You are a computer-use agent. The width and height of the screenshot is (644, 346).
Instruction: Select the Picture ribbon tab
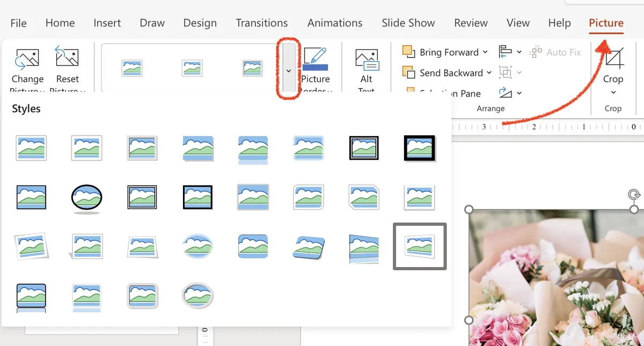606,23
